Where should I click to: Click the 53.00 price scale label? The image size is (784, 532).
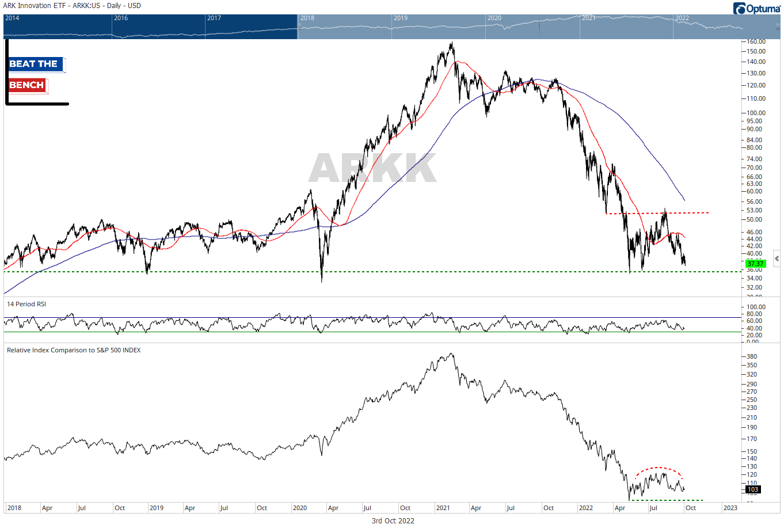point(755,211)
